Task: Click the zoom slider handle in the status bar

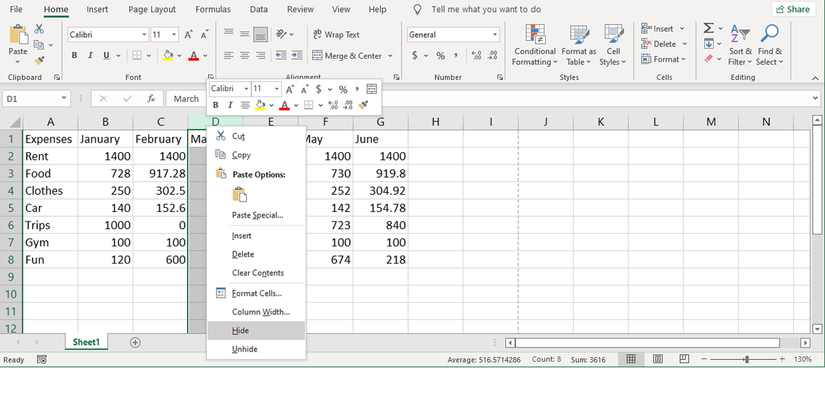Action: pyautogui.click(x=746, y=359)
